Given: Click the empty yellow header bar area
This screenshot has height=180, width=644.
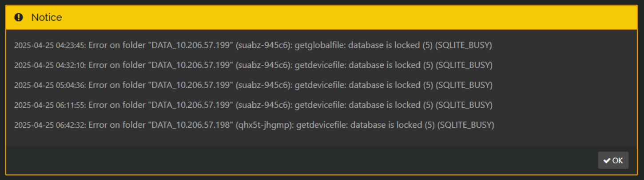Looking at the screenshot, I should point(346,17).
